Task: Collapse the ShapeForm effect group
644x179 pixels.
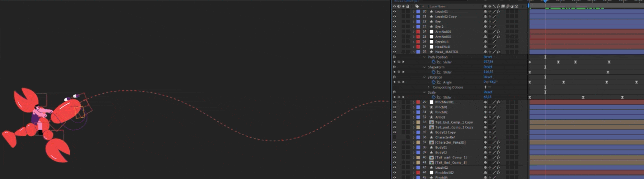Action: point(424,67)
